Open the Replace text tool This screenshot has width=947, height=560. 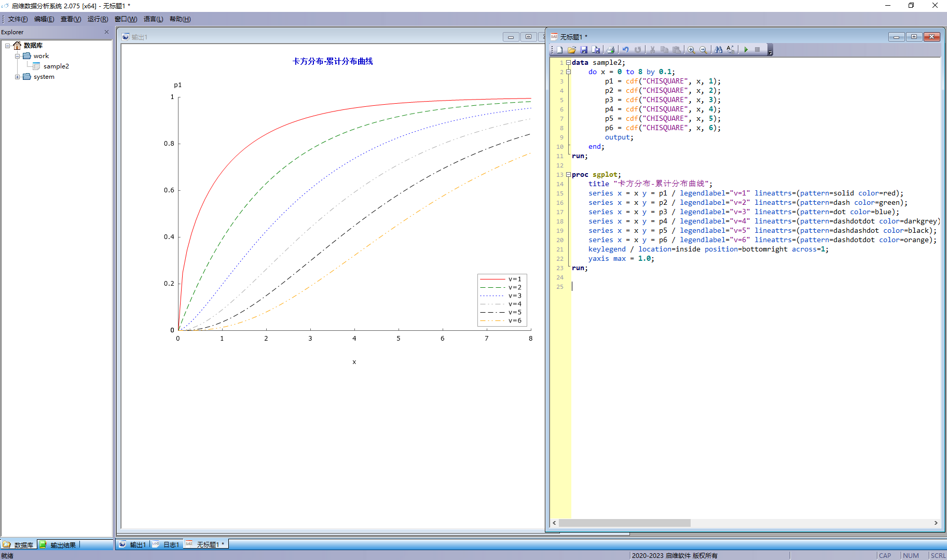coord(731,50)
